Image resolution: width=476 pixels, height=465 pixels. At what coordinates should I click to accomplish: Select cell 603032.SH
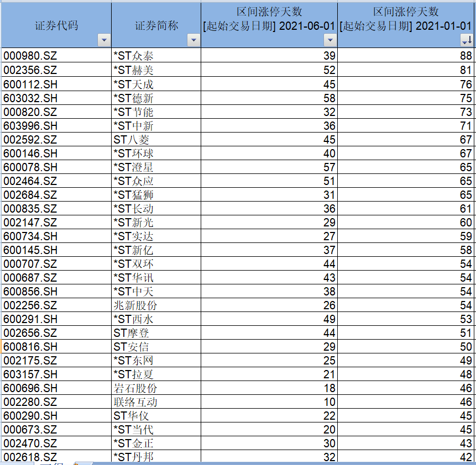[56, 98]
